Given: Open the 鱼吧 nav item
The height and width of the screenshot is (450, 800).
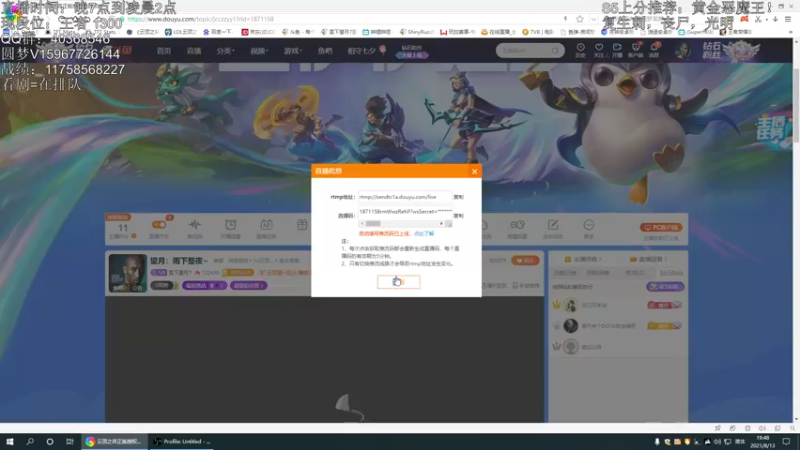Looking at the screenshot, I should pos(324,51).
